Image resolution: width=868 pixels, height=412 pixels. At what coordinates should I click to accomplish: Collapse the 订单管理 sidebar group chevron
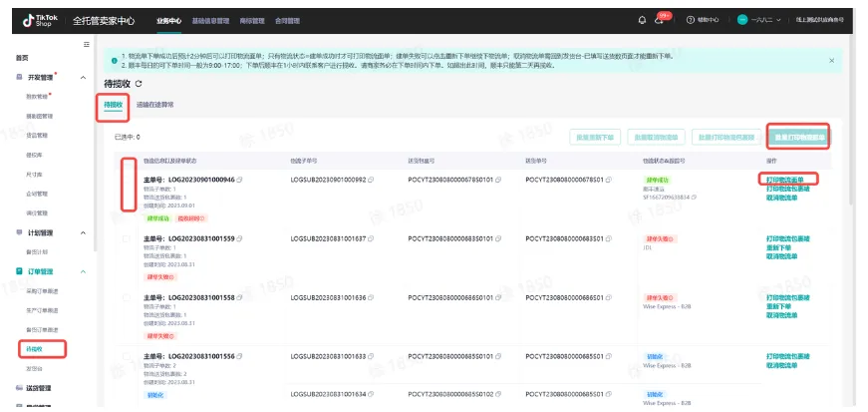click(x=83, y=271)
